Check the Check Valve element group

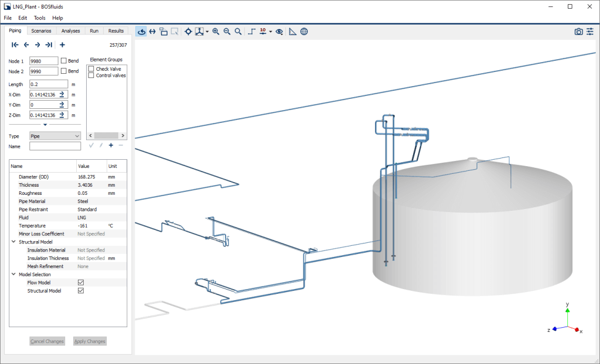point(91,69)
